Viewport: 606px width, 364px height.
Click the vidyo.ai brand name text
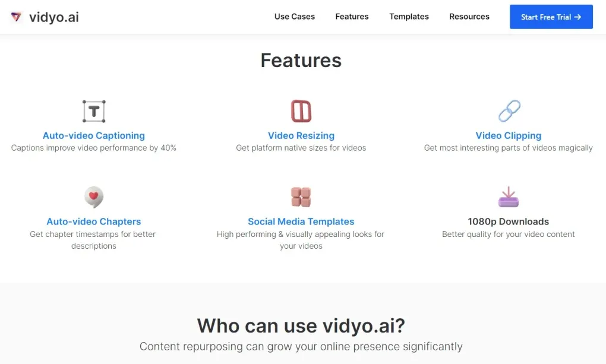click(53, 17)
